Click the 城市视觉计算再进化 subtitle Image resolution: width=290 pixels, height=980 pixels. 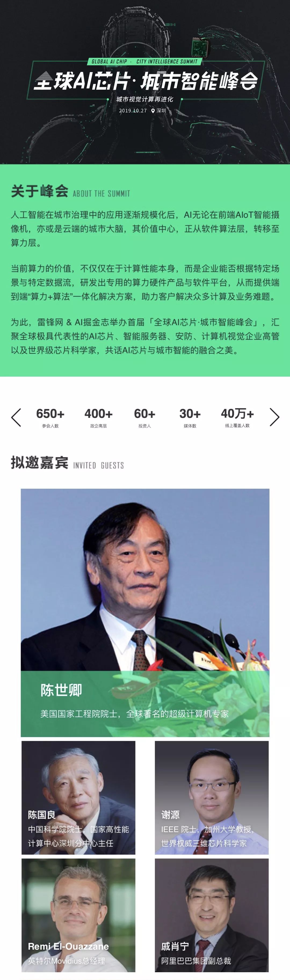point(145,99)
